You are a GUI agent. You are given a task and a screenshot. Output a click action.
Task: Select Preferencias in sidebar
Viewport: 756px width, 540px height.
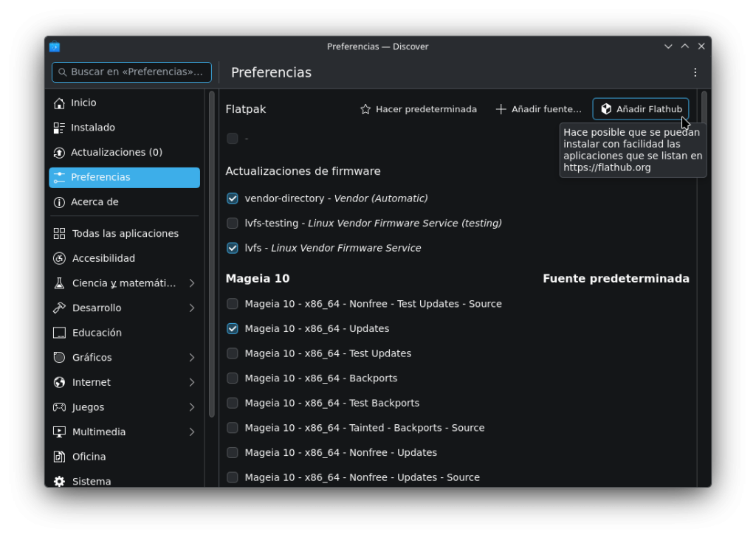coord(124,177)
